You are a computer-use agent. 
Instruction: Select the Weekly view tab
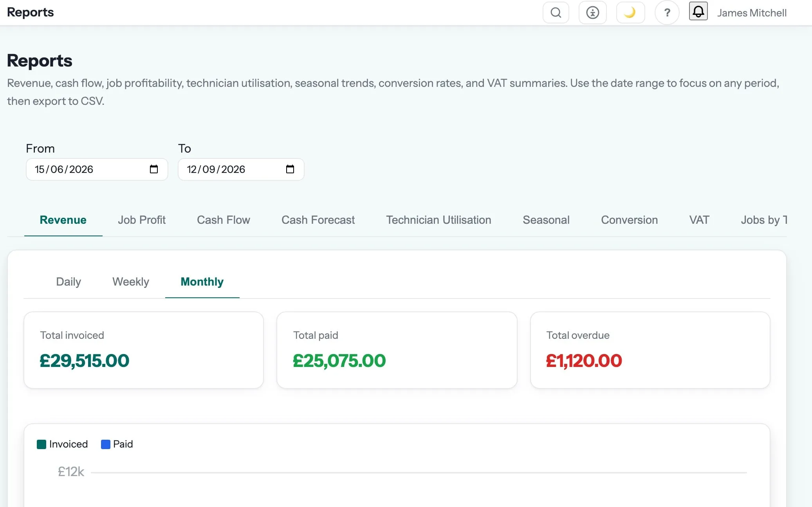[x=131, y=282]
